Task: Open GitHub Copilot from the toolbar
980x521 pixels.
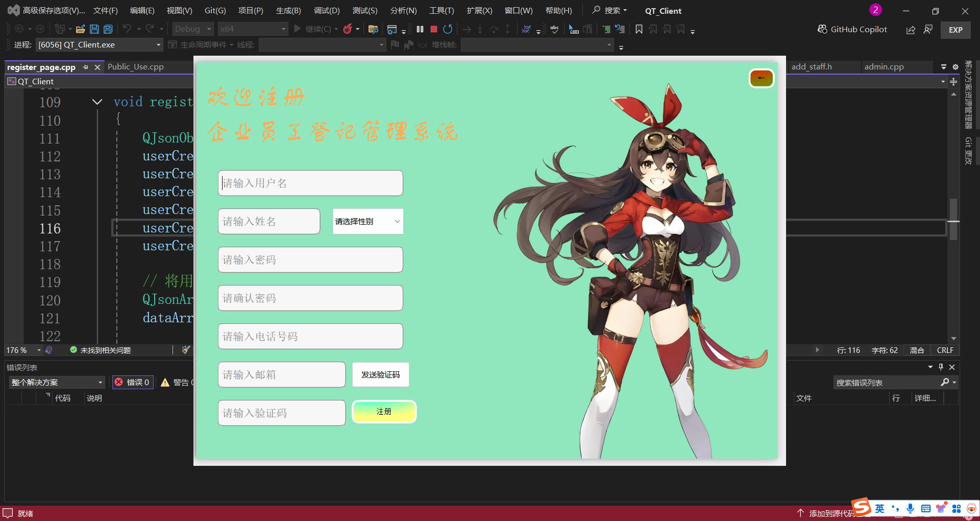Action: pyautogui.click(x=852, y=29)
